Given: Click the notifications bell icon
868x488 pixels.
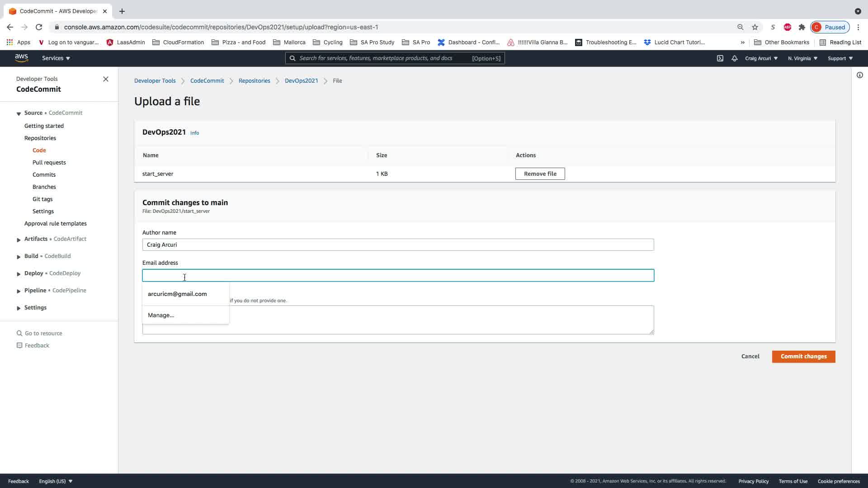Looking at the screenshot, I should click(x=735, y=58).
